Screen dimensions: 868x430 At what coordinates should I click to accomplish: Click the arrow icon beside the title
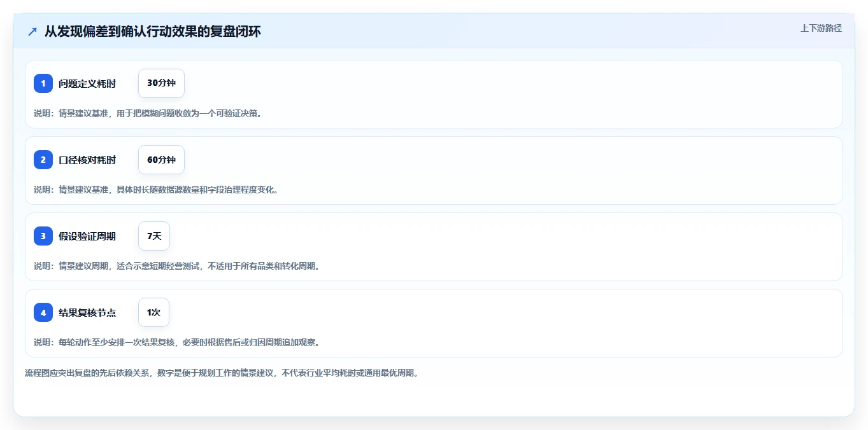pyautogui.click(x=32, y=31)
